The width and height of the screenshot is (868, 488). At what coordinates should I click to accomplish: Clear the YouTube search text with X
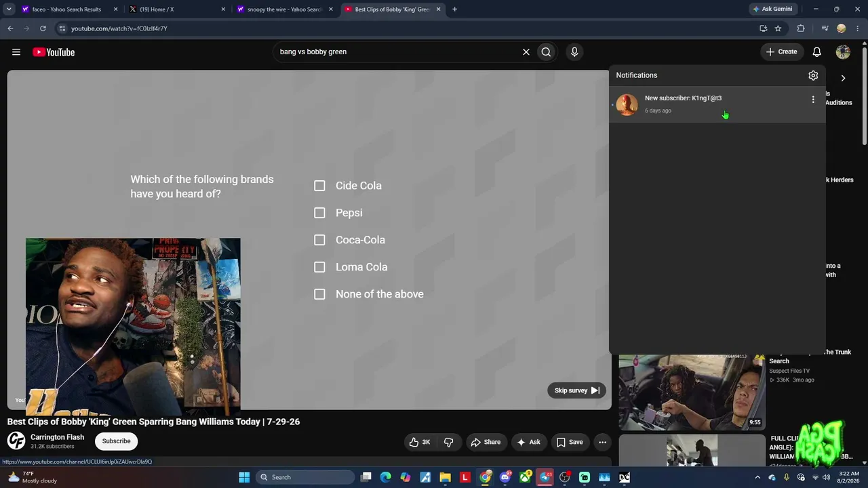[526, 52]
